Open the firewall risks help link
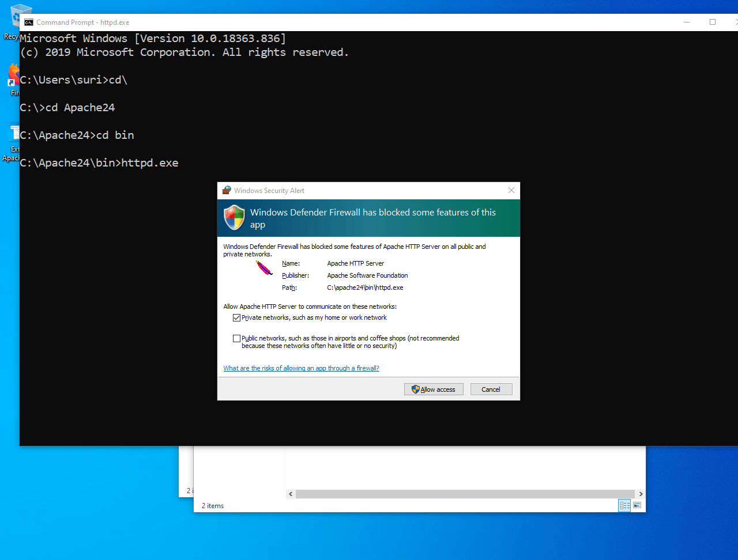 [x=301, y=368]
